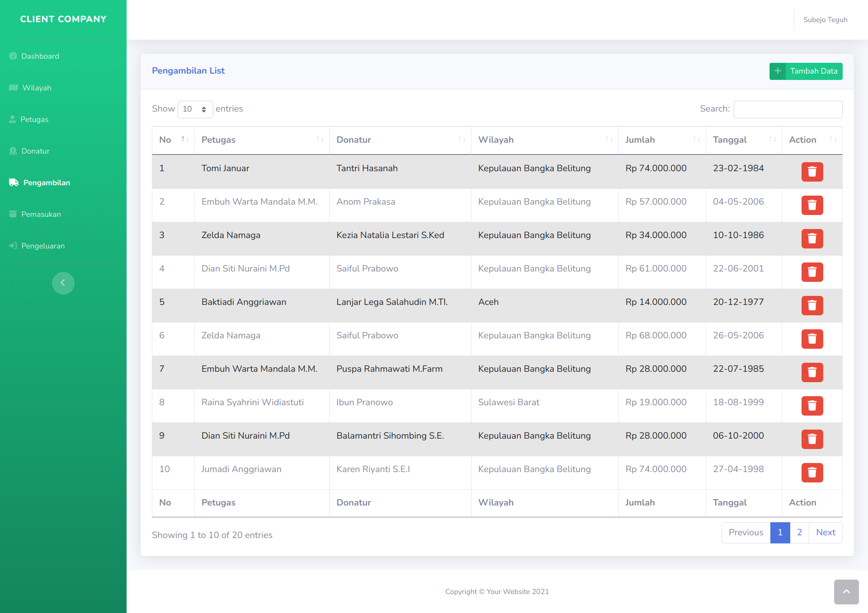Click trash icon for row 5 Baktiadi Anggriawan
The height and width of the screenshot is (613, 868).
tap(812, 305)
